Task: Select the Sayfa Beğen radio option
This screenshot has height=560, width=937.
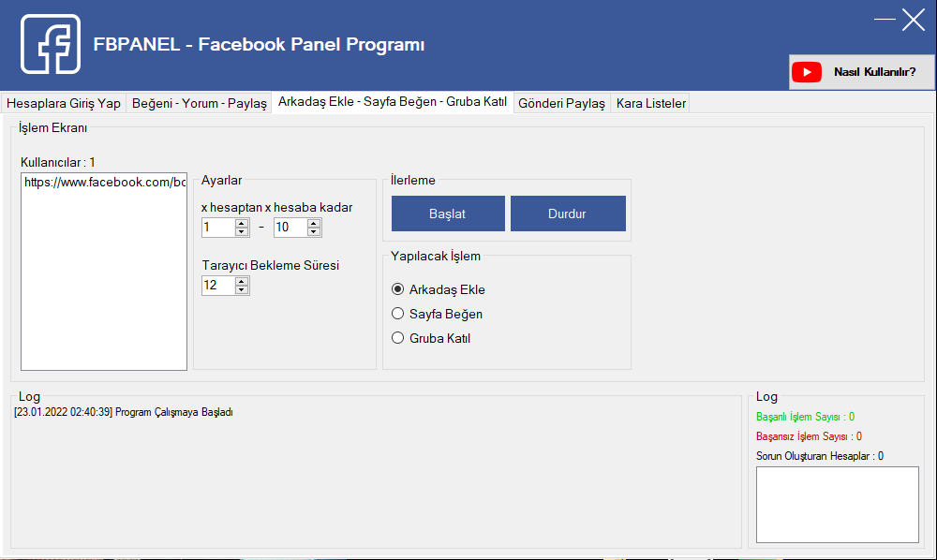Action: (398, 314)
